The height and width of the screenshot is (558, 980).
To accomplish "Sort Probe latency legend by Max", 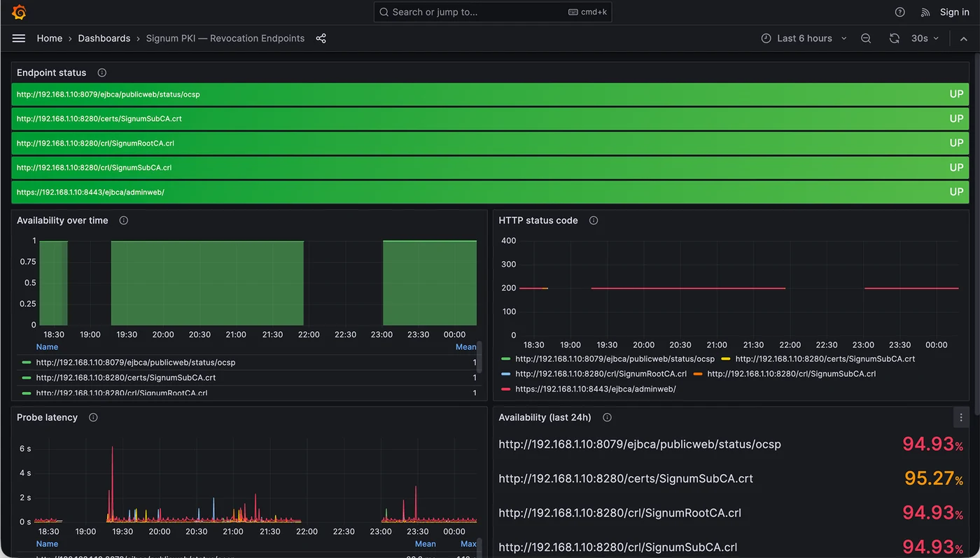I will [x=468, y=544].
